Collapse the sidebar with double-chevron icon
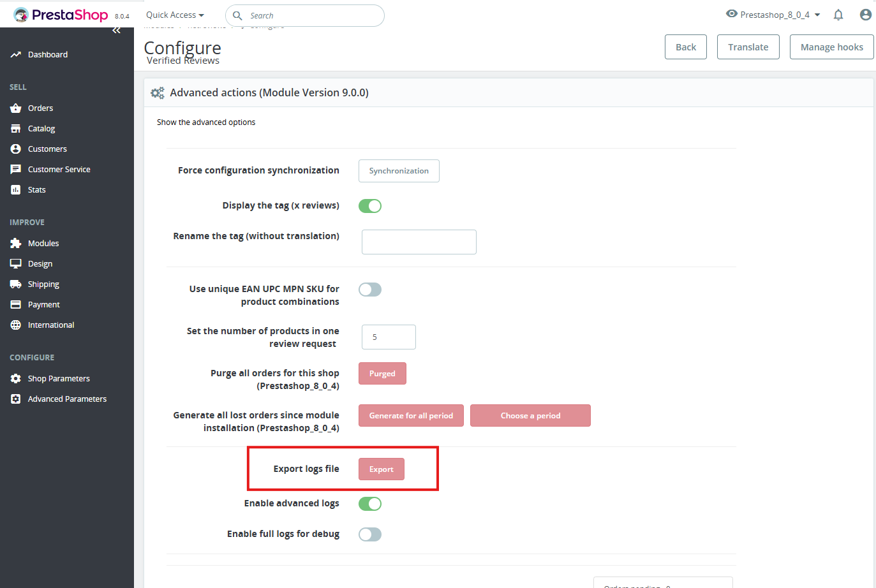The height and width of the screenshot is (588, 876). (116, 30)
